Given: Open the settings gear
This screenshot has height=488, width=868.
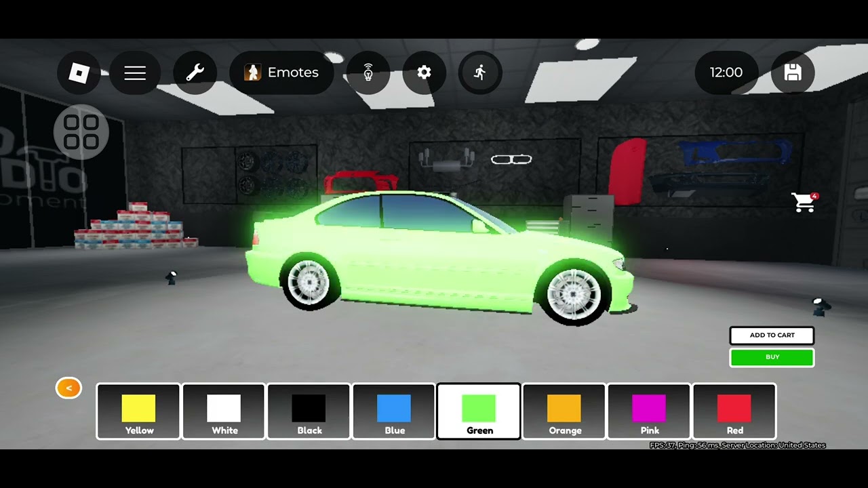Looking at the screenshot, I should click(x=425, y=73).
